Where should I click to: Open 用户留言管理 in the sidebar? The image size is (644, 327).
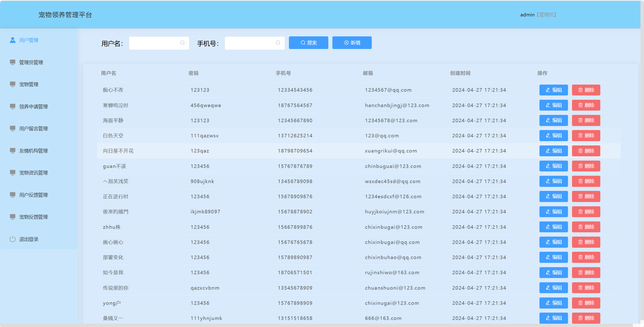pos(33,129)
